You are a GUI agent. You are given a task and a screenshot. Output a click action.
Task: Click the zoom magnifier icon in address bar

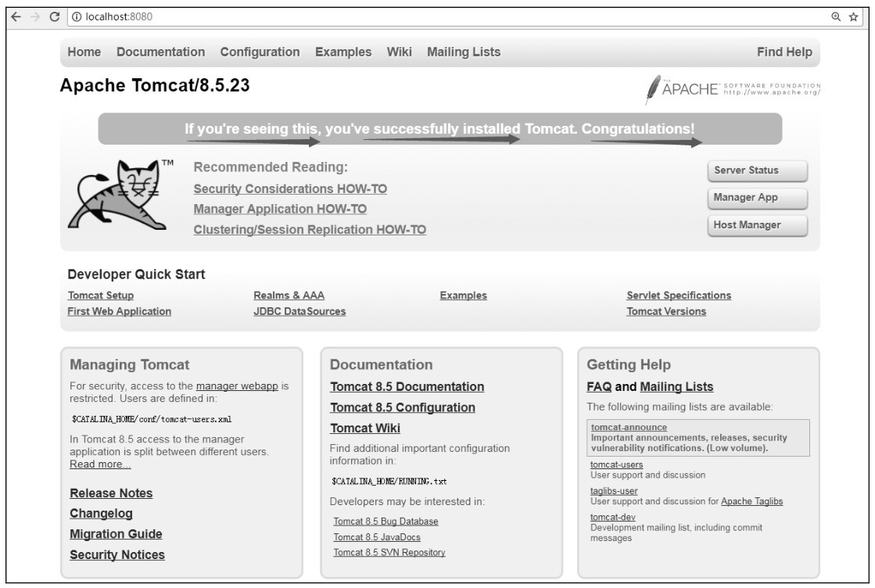(x=836, y=16)
